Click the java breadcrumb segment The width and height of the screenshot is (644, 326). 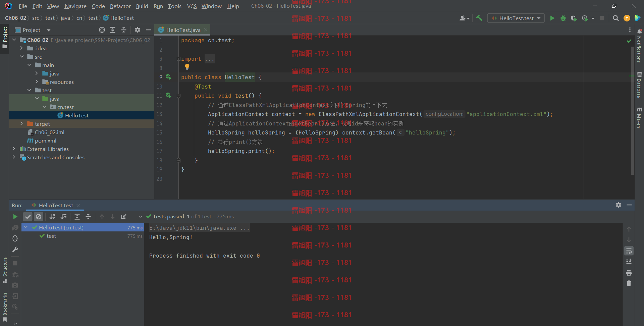pyautogui.click(x=65, y=18)
